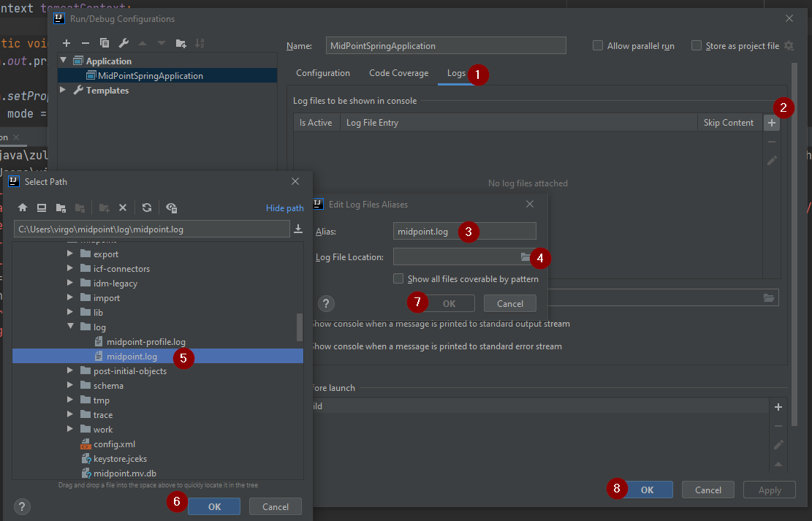Check Store as project file
The image size is (812, 521).
(x=696, y=45)
